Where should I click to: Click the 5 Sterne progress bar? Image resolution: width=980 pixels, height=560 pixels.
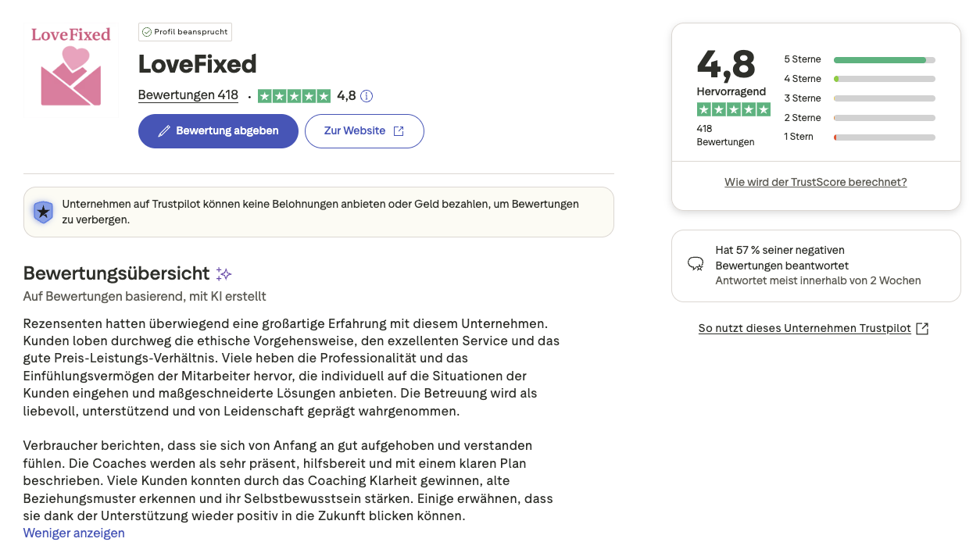point(884,59)
